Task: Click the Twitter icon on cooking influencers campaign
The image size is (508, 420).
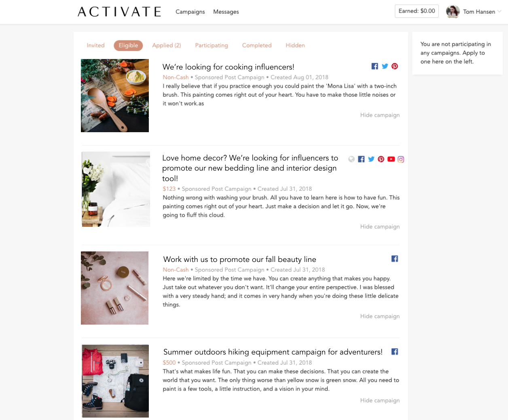Action: (385, 66)
